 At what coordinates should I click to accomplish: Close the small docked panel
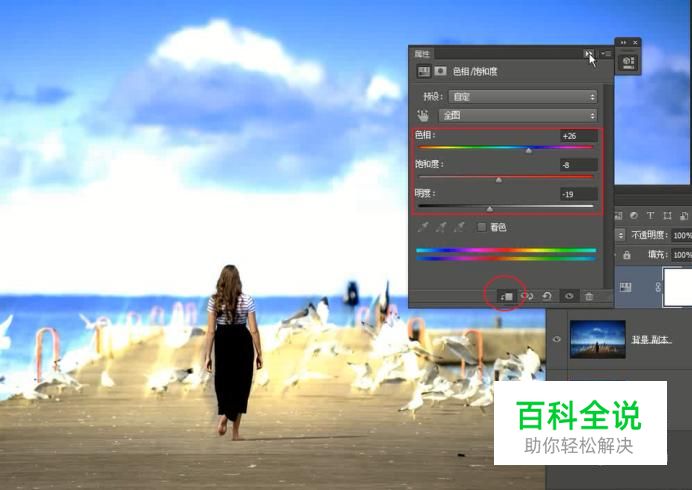tap(635, 42)
